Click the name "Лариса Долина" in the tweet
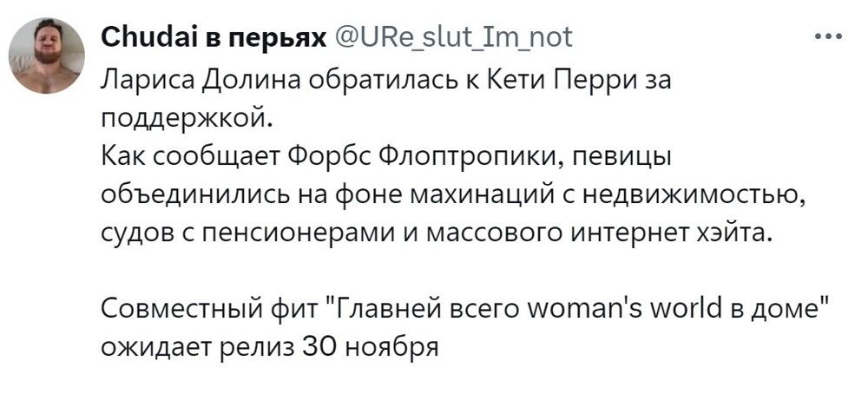The image size is (868, 420). (x=190, y=82)
